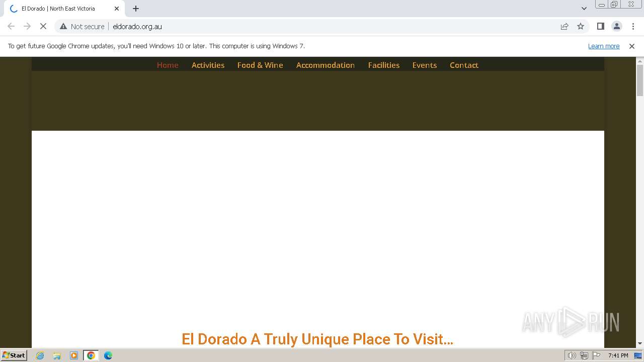This screenshot has height=362, width=644.
Task: Dismiss the Chrome update notification
Action: pyautogui.click(x=632, y=46)
